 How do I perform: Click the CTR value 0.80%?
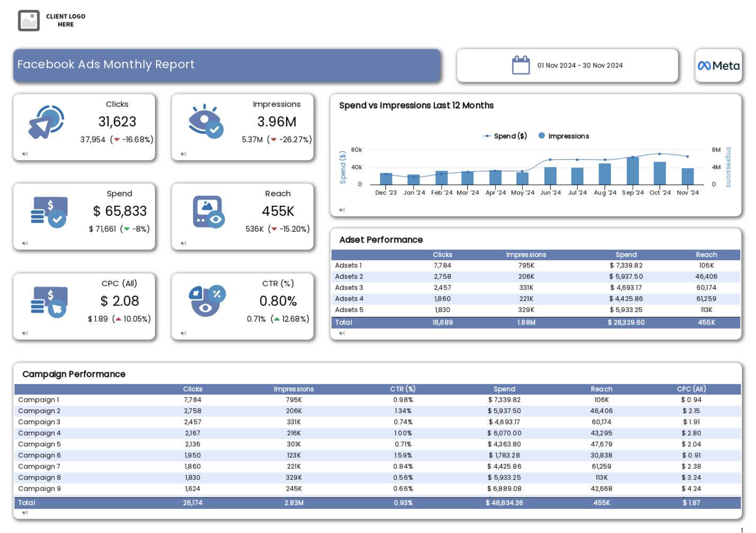pyautogui.click(x=278, y=301)
